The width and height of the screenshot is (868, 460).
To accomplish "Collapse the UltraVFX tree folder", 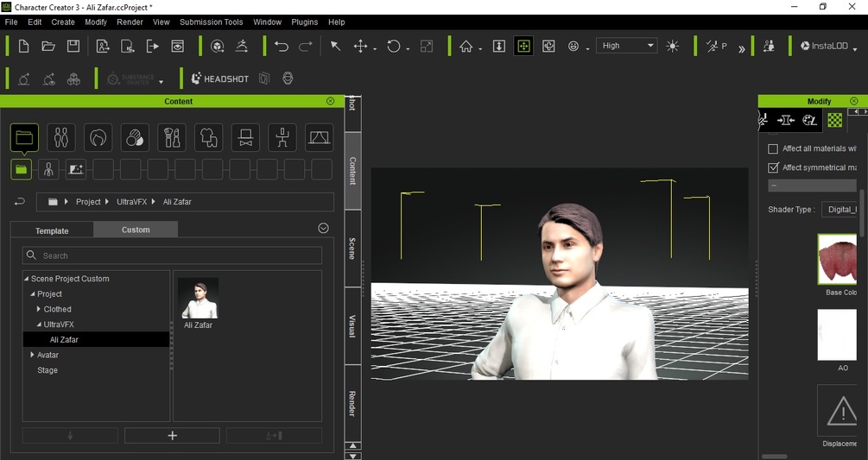I will pos(39,325).
